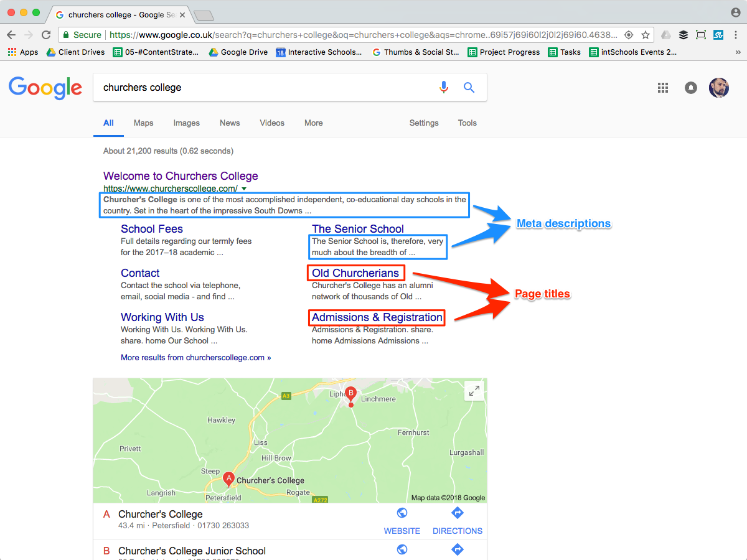Switch to the All results tab
This screenshot has width=747, height=560.
pos(108,123)
